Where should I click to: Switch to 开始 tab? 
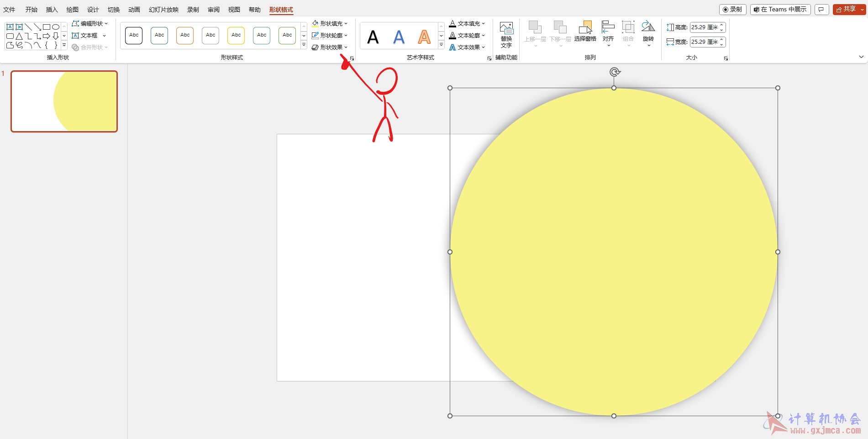[32, 10]
